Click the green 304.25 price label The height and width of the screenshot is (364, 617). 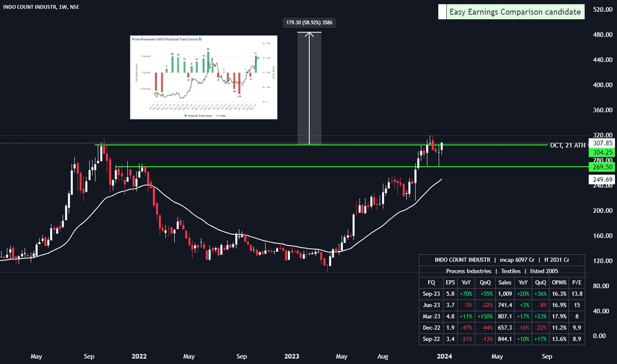tap(602, 152)
